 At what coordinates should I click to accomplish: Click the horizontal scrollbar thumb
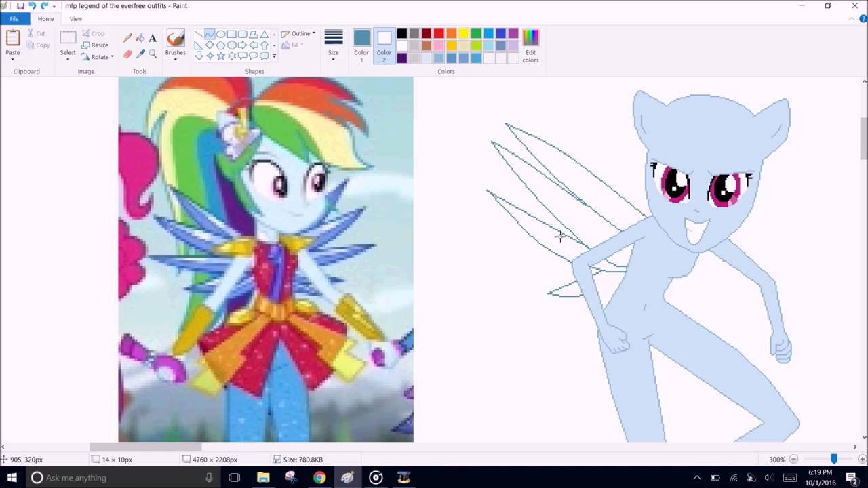146,447
